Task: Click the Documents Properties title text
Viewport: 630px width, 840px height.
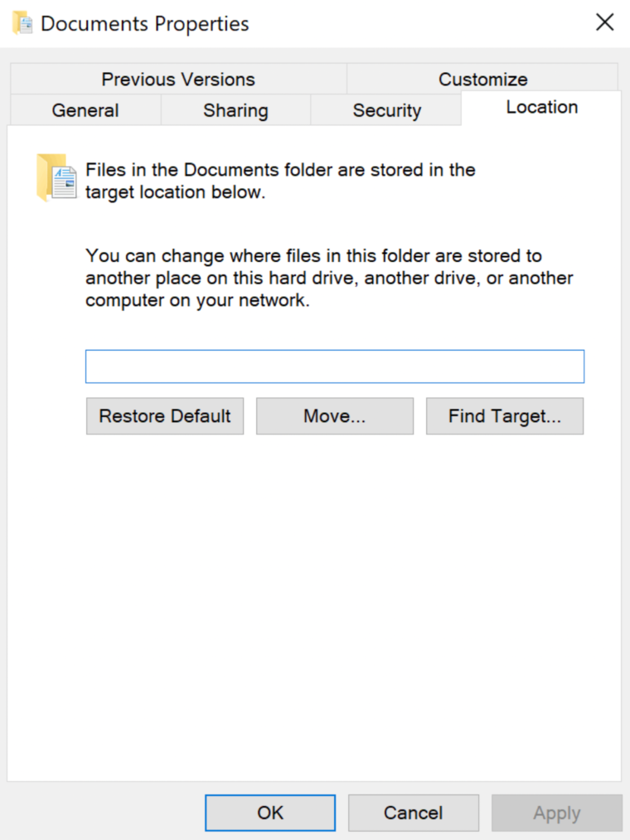Action: 145,23
